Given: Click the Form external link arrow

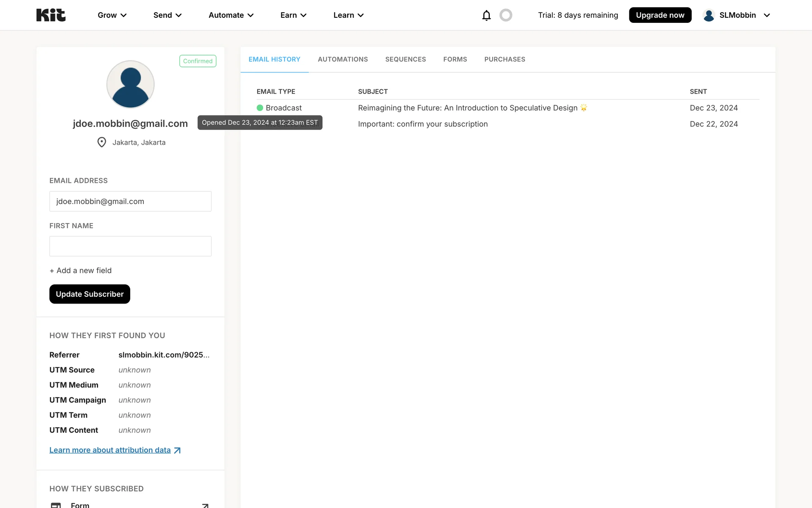Looking at the screenshot, I should (x=205, y=505).
